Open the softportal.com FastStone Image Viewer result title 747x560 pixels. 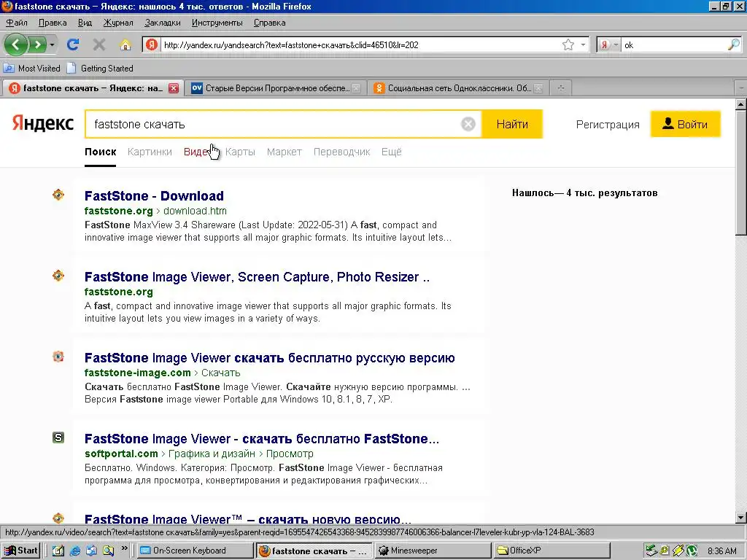pos(262,438)
